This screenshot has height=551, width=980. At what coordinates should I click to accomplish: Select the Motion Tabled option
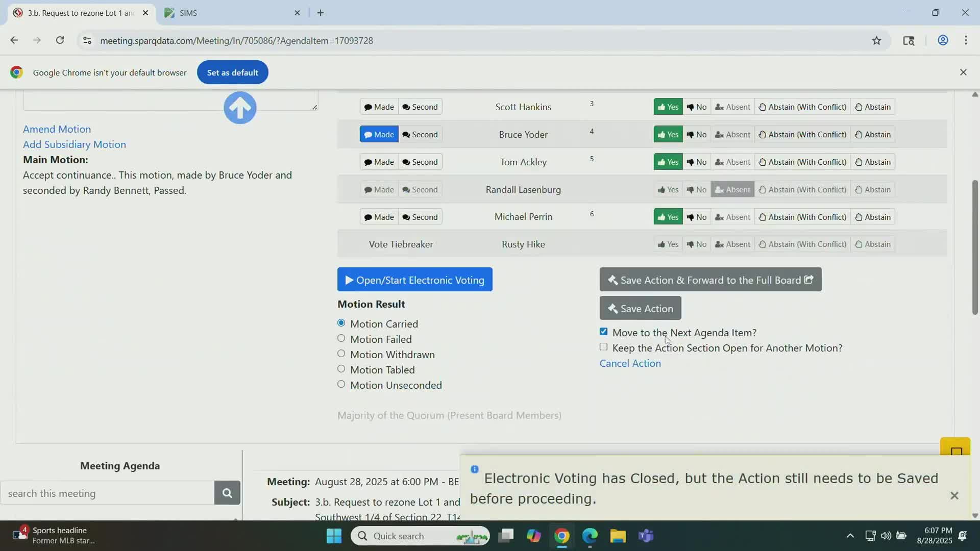341,369
